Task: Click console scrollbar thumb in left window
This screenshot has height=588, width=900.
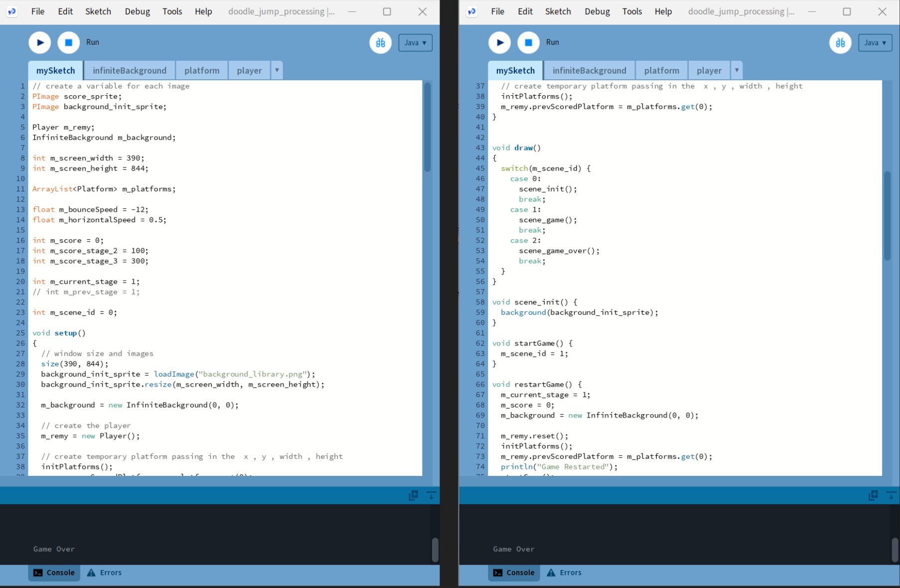Action: tap(435, 550)
